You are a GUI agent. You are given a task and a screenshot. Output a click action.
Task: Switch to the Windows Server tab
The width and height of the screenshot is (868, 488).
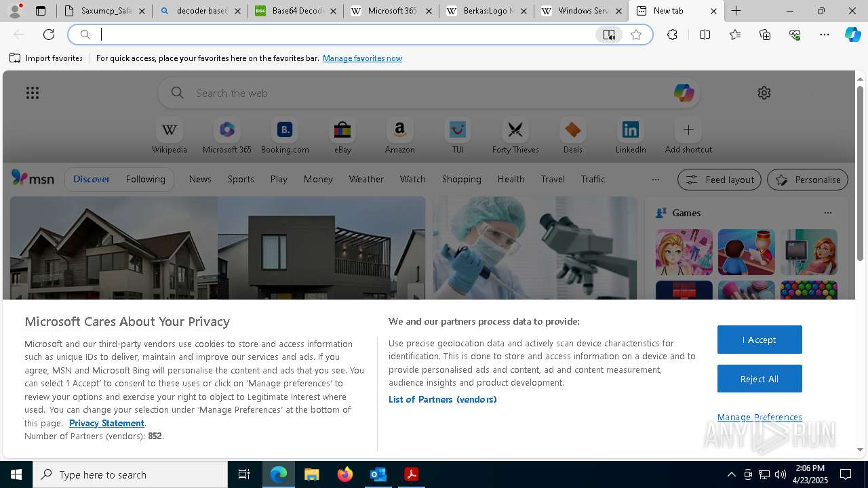[x=581, y=11]
